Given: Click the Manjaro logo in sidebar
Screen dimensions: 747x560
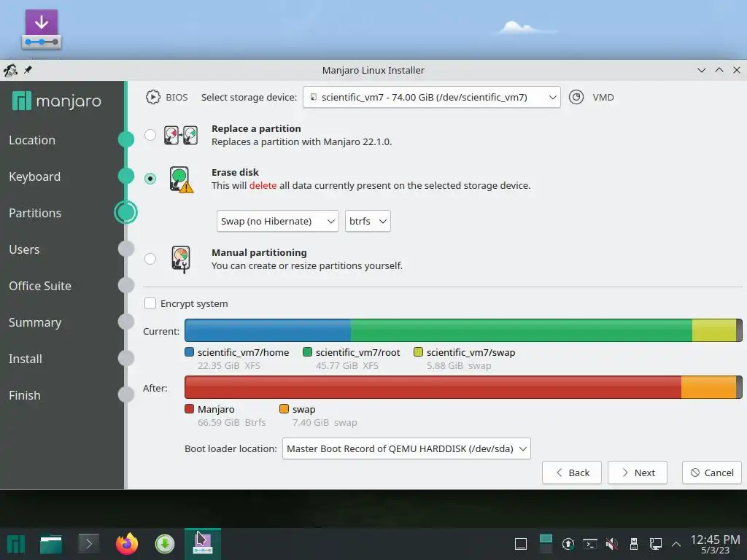Looking at the screenshot, I should pos(57,101).
